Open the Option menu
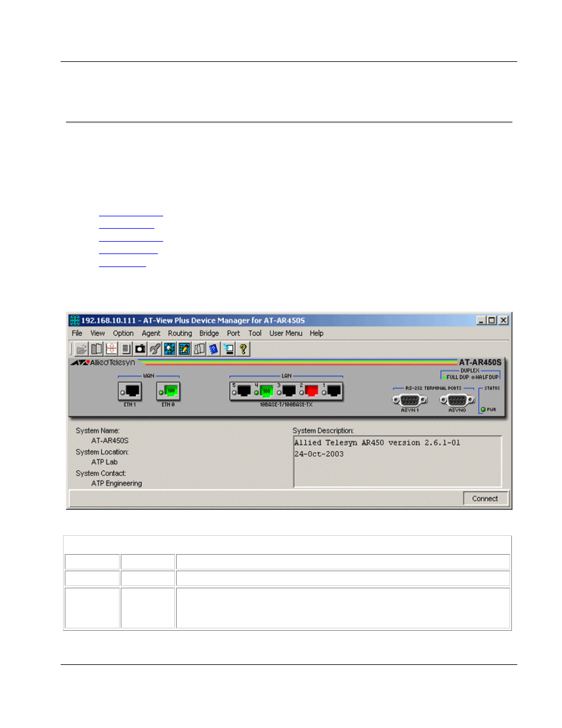The height and width of the screenshot is (728, 562). coord(123,333)
